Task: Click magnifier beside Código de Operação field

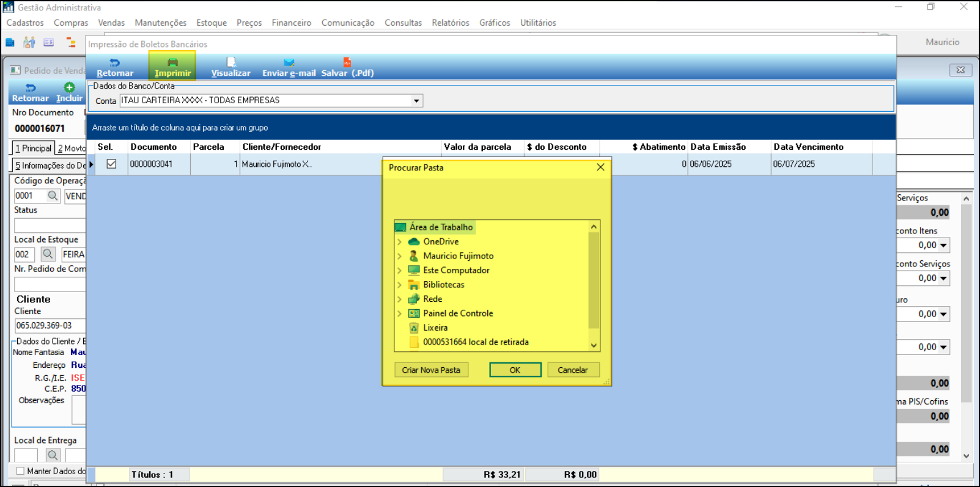Action: (53, 196)
